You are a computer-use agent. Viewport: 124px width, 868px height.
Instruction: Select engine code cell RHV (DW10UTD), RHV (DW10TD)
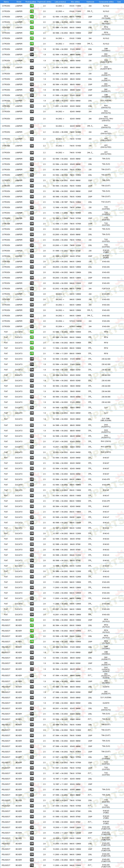point(106,119)
